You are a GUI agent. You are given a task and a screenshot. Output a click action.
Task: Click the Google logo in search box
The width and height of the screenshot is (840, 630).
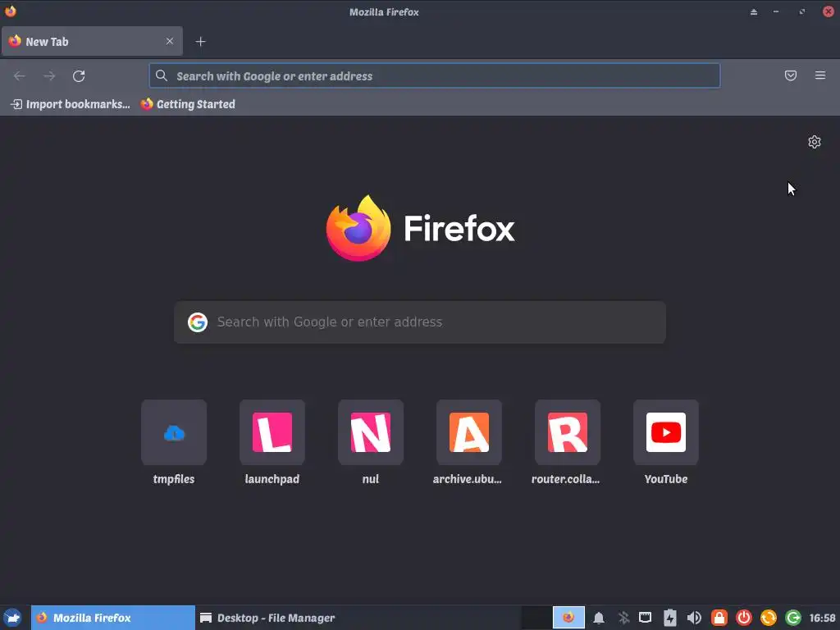click(198, 322)
